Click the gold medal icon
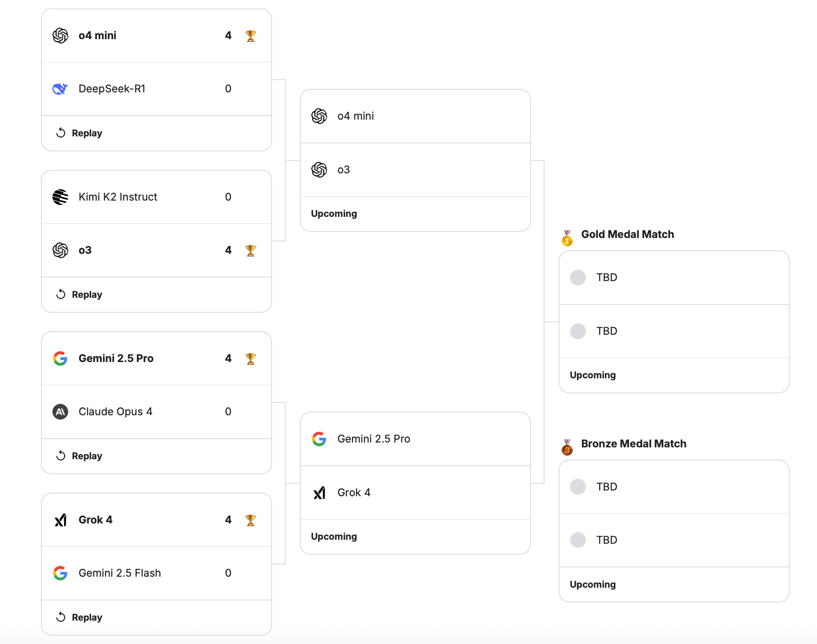The width and height of the screenshot is (817, 644). (x=567, y=238)
